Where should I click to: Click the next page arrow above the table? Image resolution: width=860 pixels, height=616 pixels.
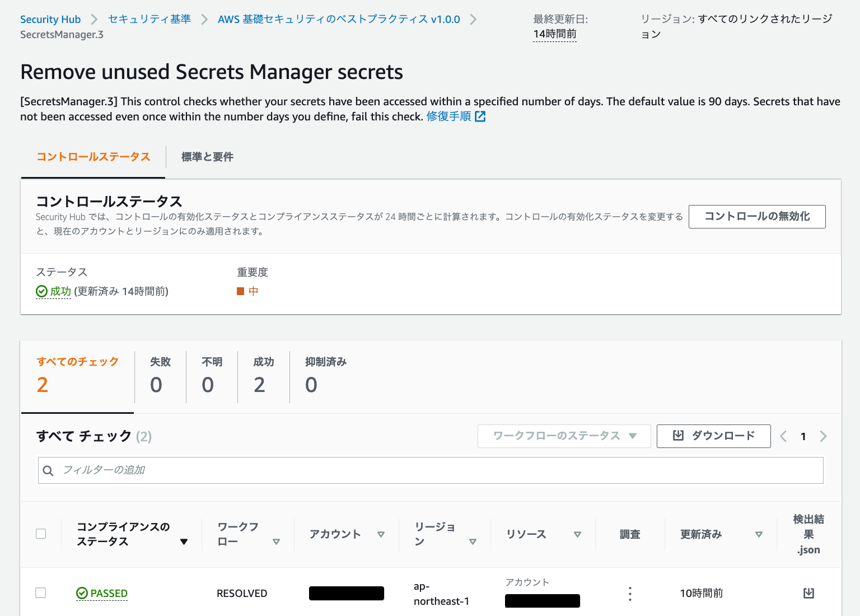(823, 436)
